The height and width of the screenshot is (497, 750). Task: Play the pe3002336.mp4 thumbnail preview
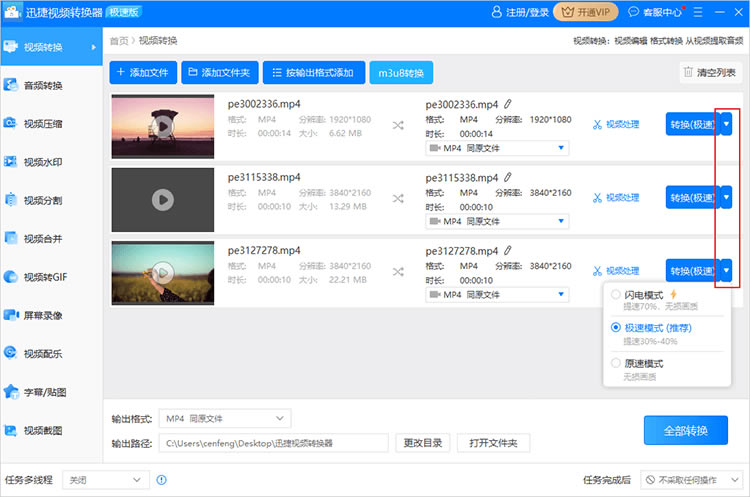pyautogui.click(x=162, y=126)
